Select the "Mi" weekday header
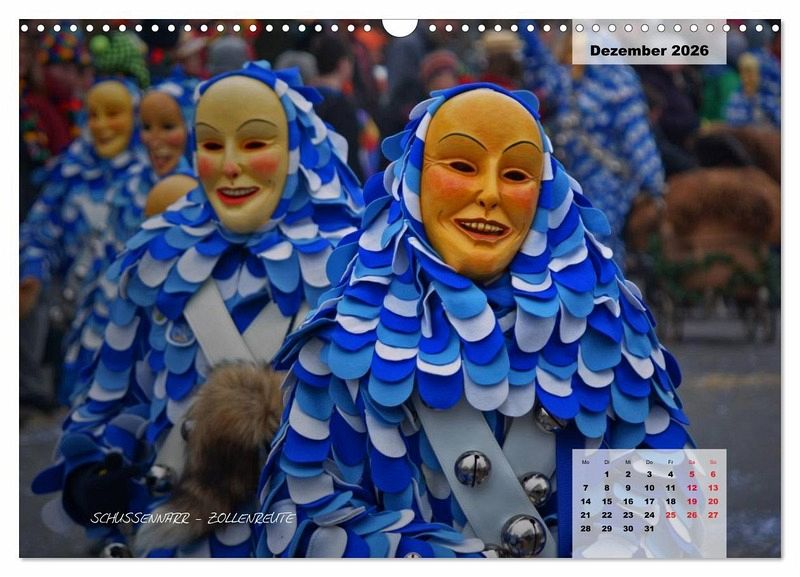This screenshot has width=800, height=577. (628, 462)
